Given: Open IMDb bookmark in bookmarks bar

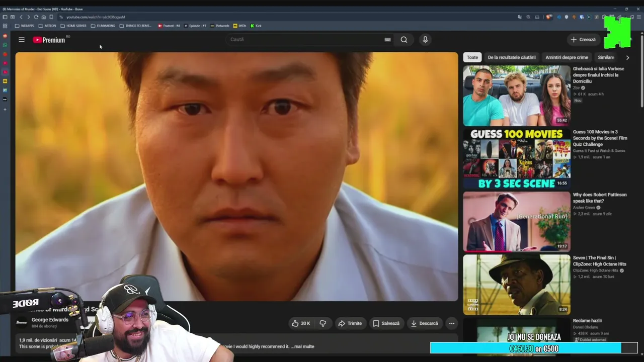Looking at the screenshot, I should click(x=239, y=26).
